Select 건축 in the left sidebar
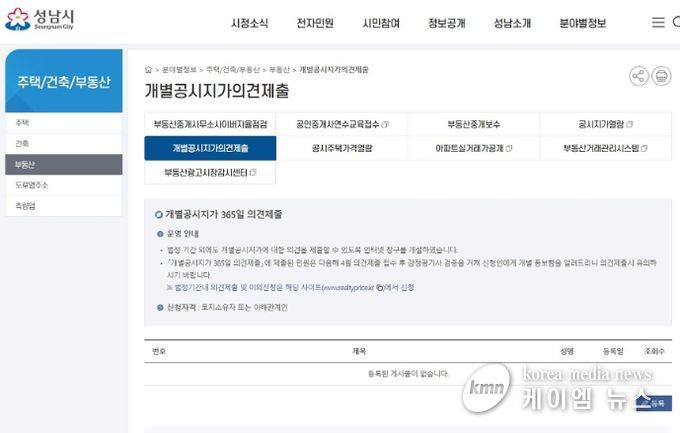 (x=64, y=144)
